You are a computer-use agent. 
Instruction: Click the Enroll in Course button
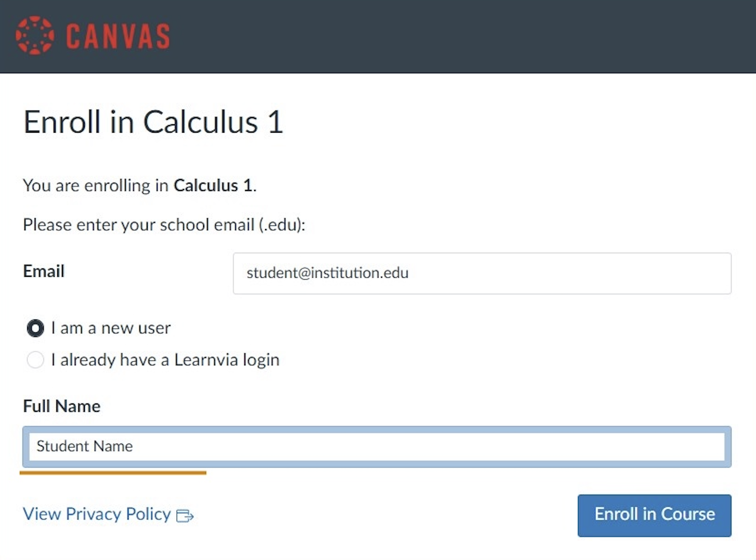(x=655, y=515)
